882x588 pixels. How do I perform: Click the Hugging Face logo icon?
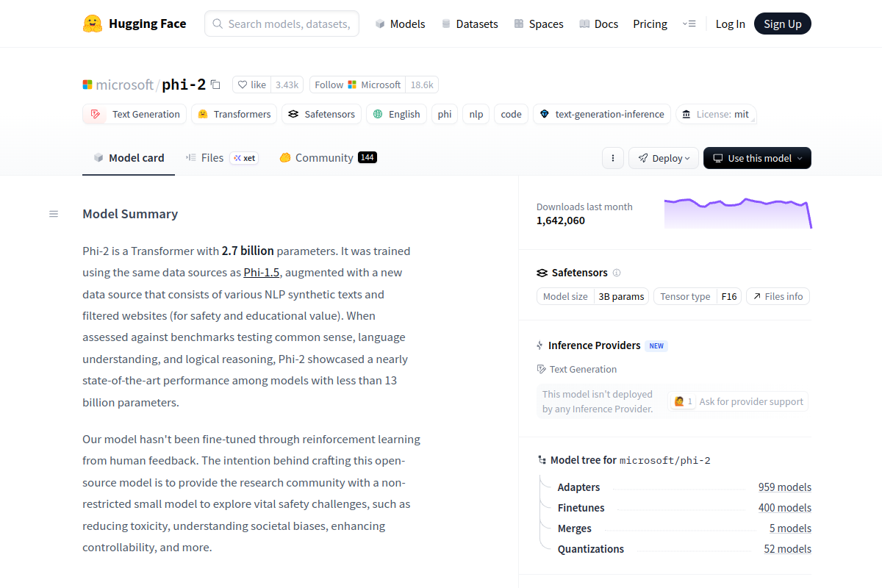coord(93,24)
